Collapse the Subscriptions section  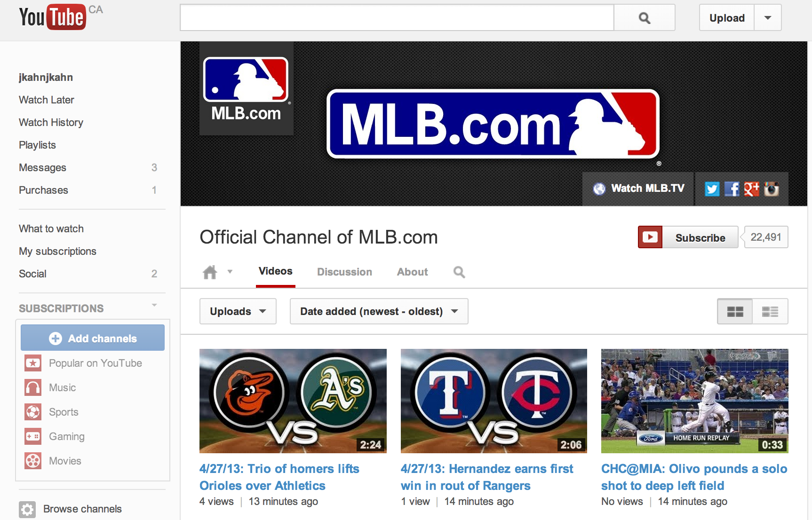(x=154, y=305)
